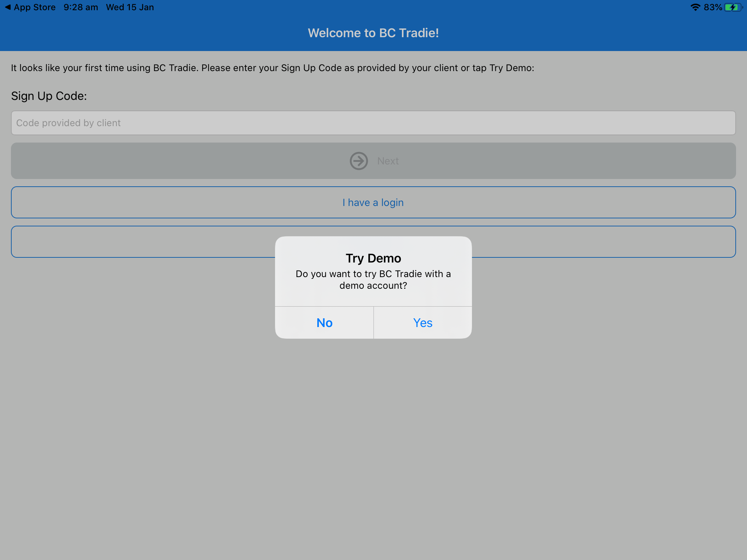747x560 pixels.
Task: Tap the 'I have a login' button
Action: (373, 202)
